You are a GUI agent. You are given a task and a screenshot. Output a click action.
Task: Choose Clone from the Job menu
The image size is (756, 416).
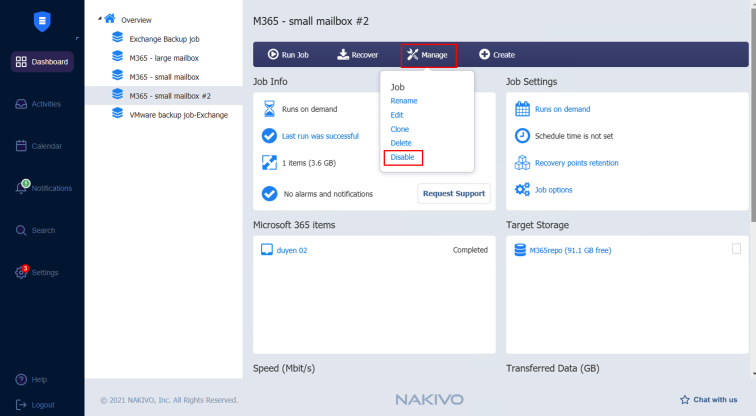(399, 129)
